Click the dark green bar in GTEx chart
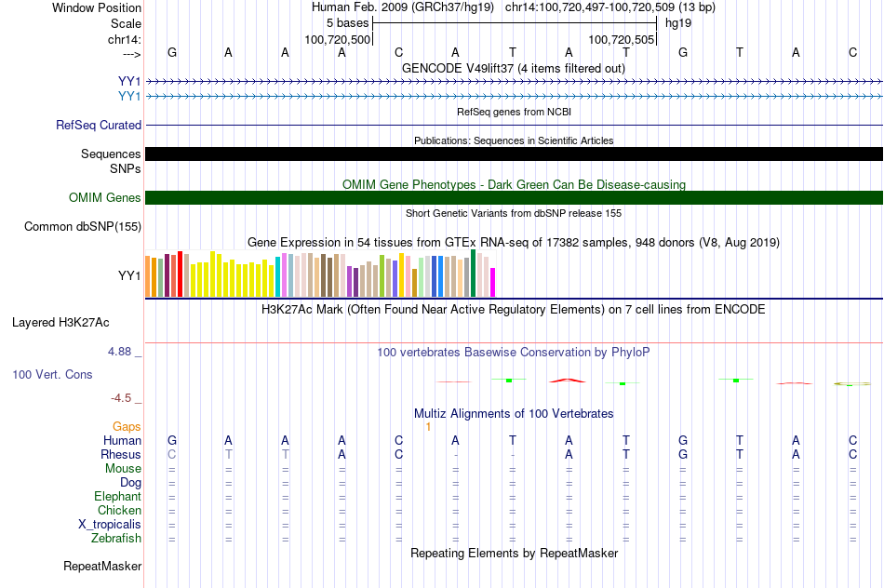The width and height of the screenshot is (884, 588). pyautogui.click(x=473, y=273)
